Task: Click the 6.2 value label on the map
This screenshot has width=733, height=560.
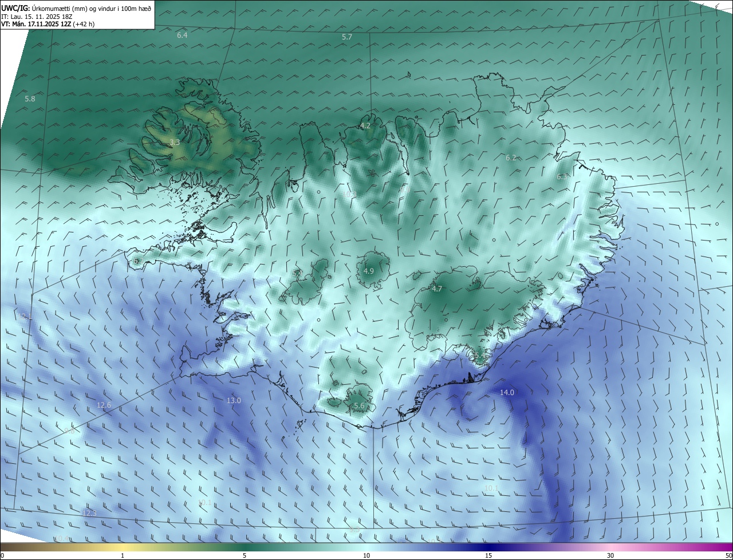Action: (511, 157)
